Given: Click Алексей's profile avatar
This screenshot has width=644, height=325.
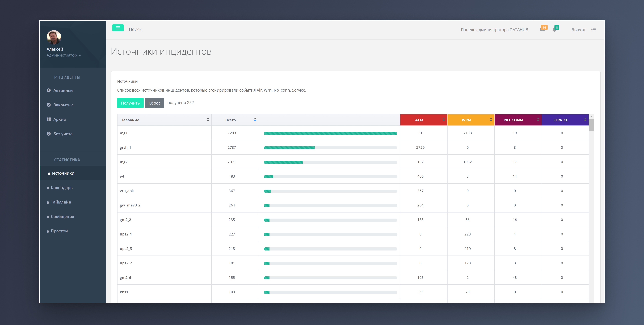Looking at the screenshot, I should coord(54,37).
